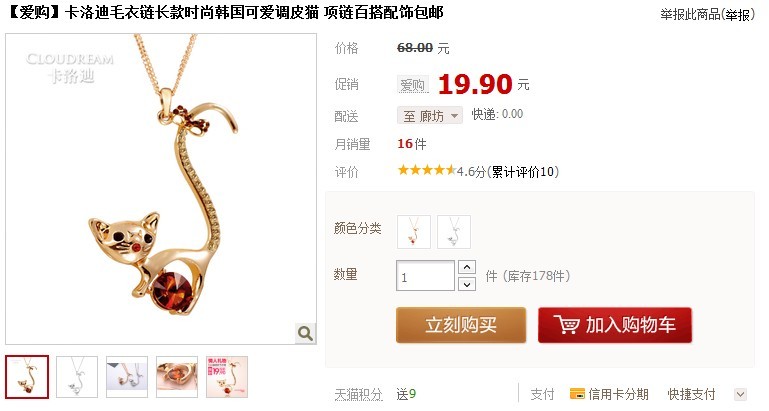Open the delivery destination dropdown 至 廊坊
Viewport: 769px width, 411px height.
pos(430,116)
